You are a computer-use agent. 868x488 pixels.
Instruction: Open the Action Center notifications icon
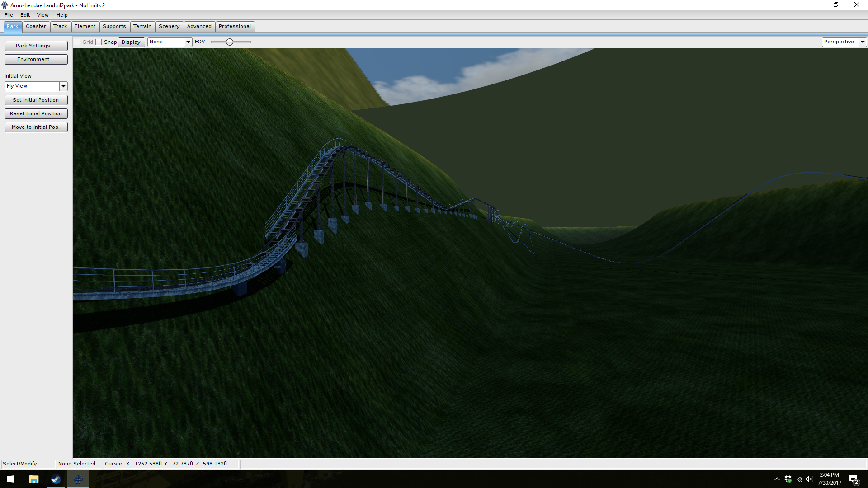854,479
